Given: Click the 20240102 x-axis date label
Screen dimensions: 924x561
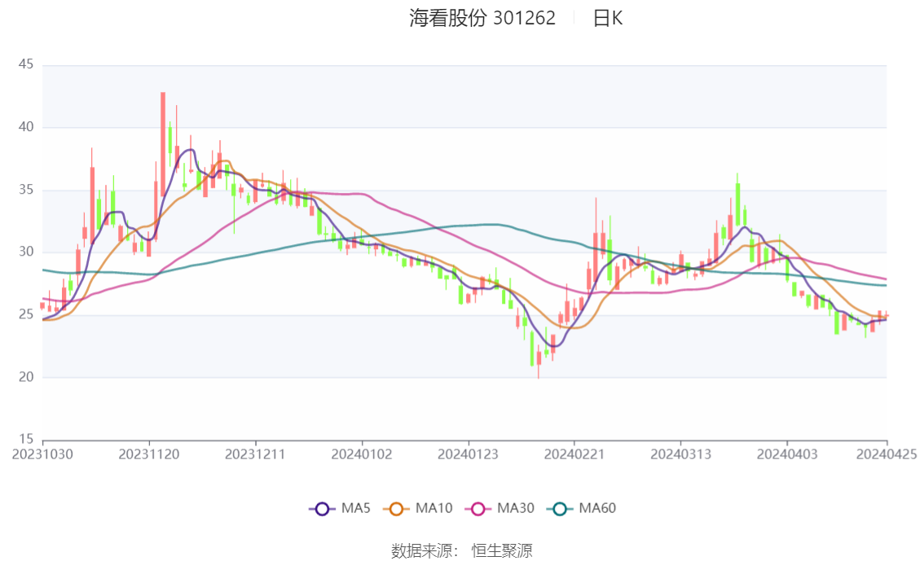Looking at the screenshot, I should tap(362, 454).
